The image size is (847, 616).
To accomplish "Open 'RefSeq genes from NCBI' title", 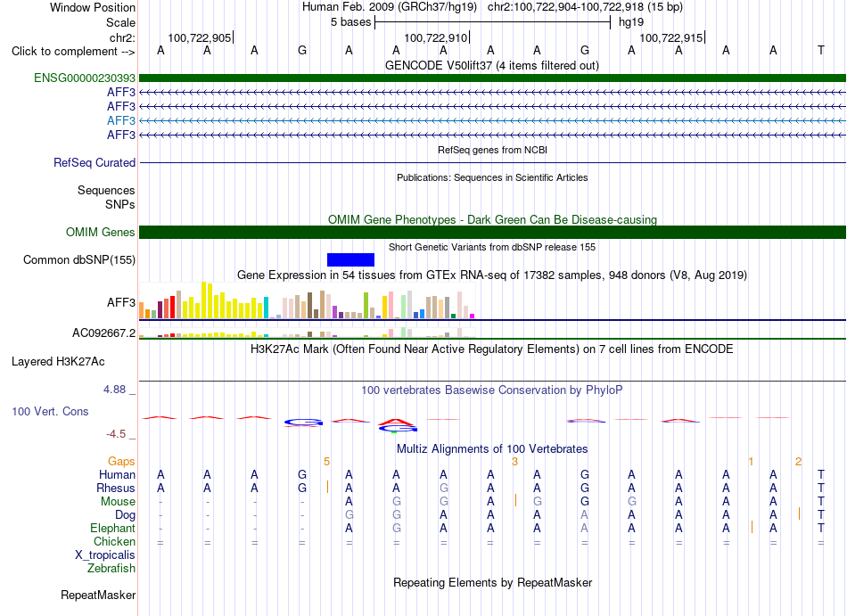I will tap(492, 150).
